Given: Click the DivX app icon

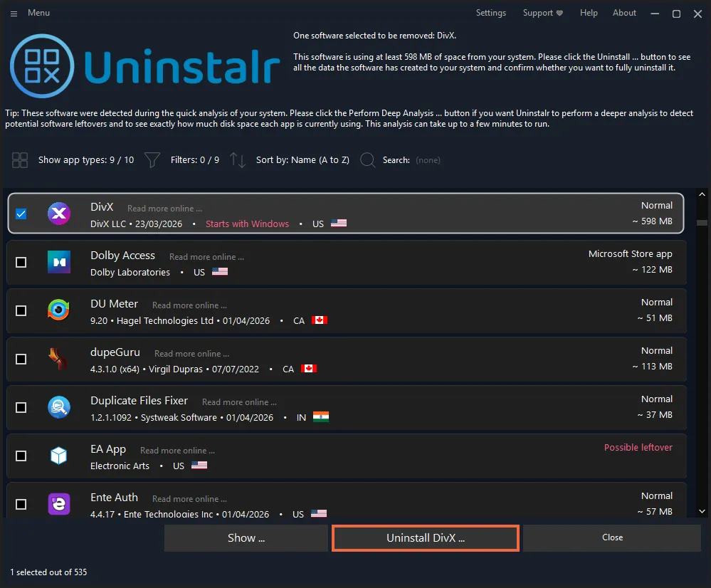Looking at the screenshot, I should (59, 214).
